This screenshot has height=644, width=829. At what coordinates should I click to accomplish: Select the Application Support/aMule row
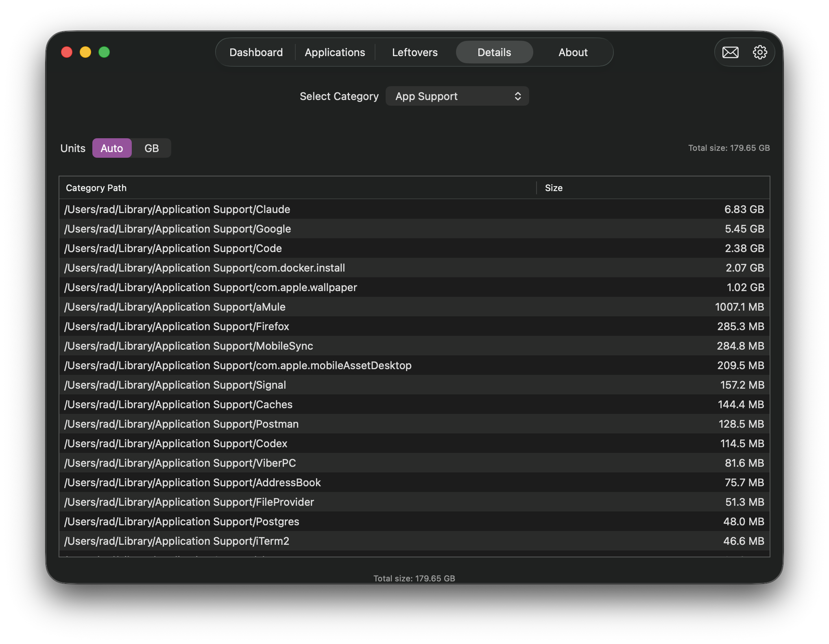point(414,307)
